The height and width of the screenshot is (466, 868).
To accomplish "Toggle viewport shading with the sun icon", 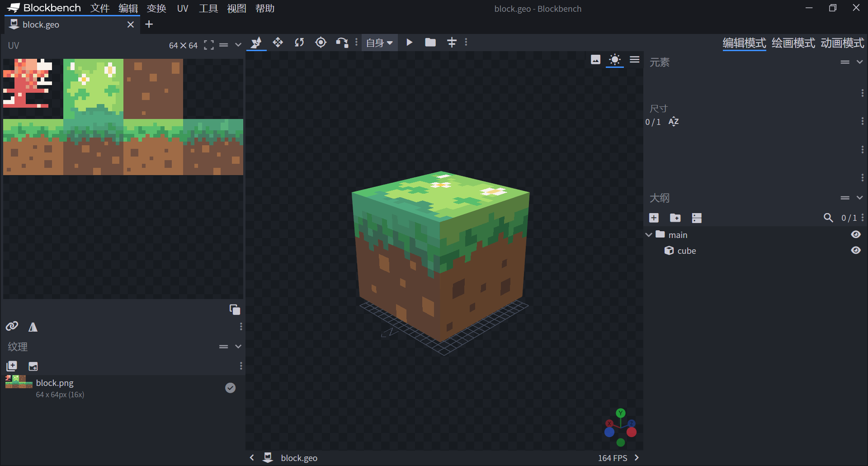I will point(614,59).
